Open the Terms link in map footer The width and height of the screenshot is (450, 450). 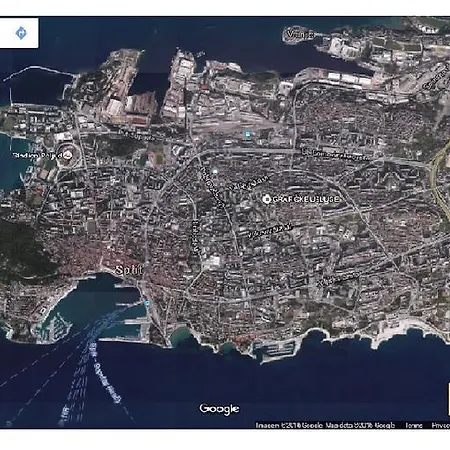[x=414, y=425]
